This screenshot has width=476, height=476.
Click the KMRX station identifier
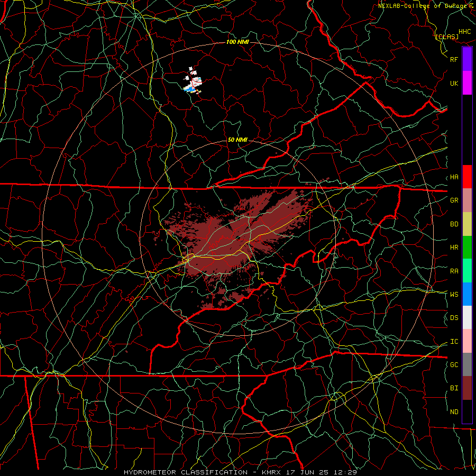[x=272, y=472]
